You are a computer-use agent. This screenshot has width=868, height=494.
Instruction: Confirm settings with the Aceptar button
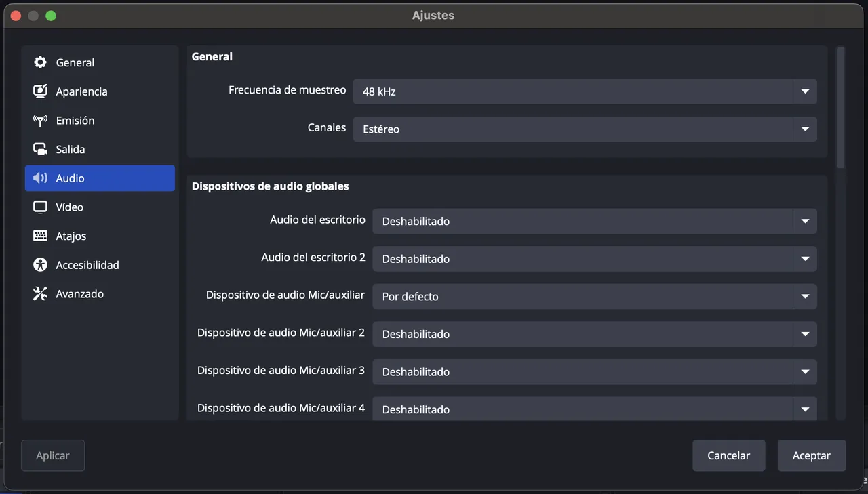tap(812, 455)
